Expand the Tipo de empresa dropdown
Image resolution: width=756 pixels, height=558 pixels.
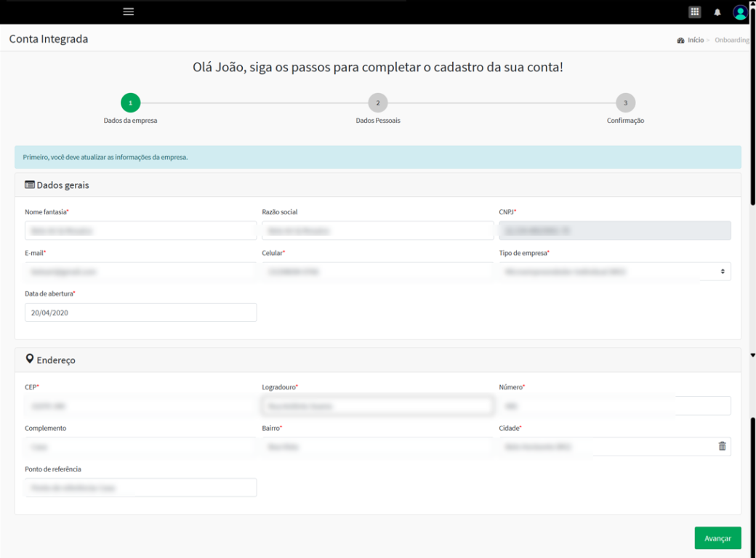pos(614,272)
